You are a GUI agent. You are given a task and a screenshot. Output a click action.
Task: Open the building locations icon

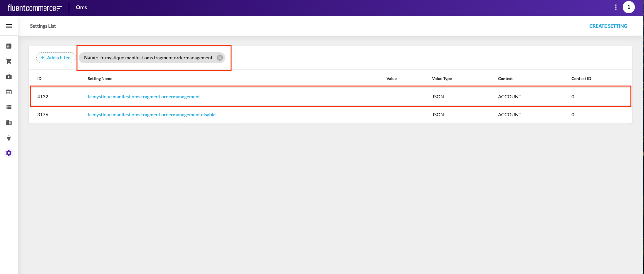(9, 122)
